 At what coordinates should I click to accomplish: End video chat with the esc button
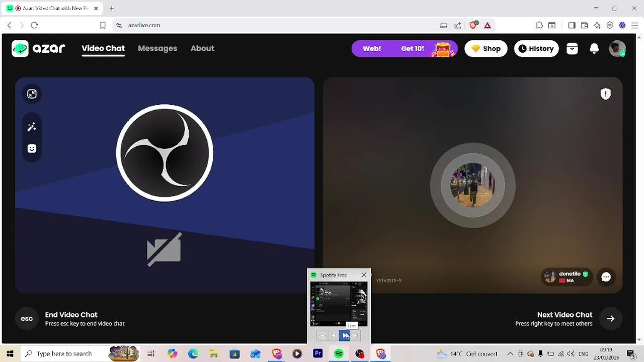pyautogui.click(x=27, y=319)
